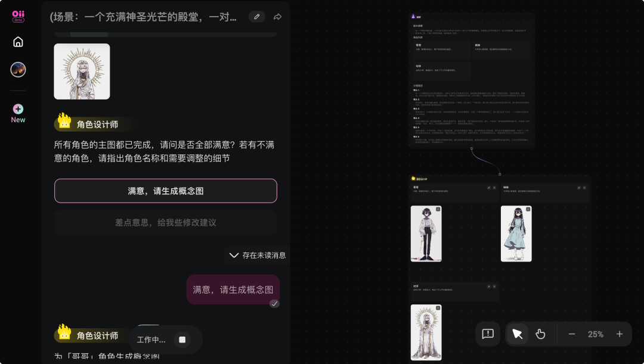Start a New chat with plus button
644x364 pixels.
pyautogui.click(x=18, y=110)
